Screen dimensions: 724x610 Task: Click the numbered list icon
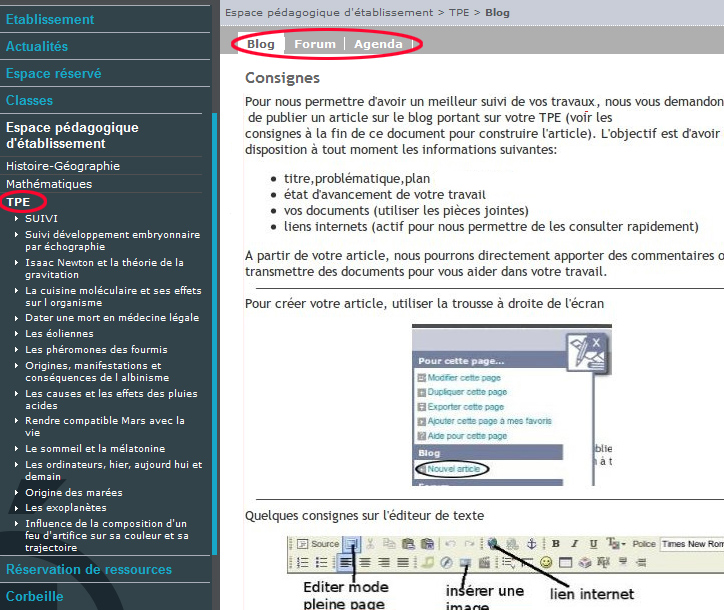tap(302, 562)
